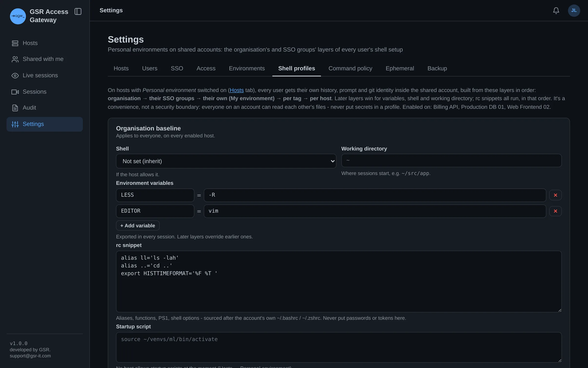This screenshot has width=588, height=368.
Task: Switch to the Hosts settings tab
Action: [x=121, y=68]
